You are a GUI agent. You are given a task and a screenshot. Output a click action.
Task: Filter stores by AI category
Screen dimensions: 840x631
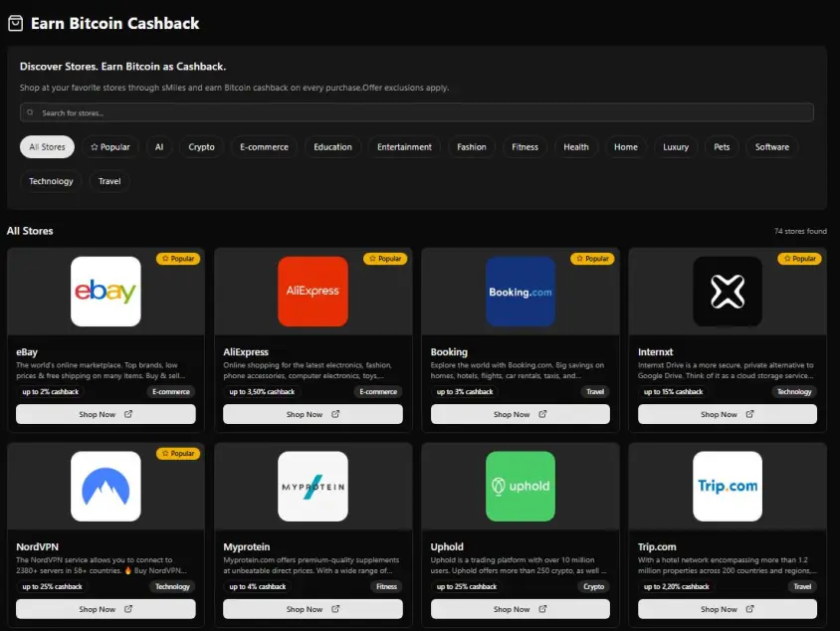[x=159, y=146]
